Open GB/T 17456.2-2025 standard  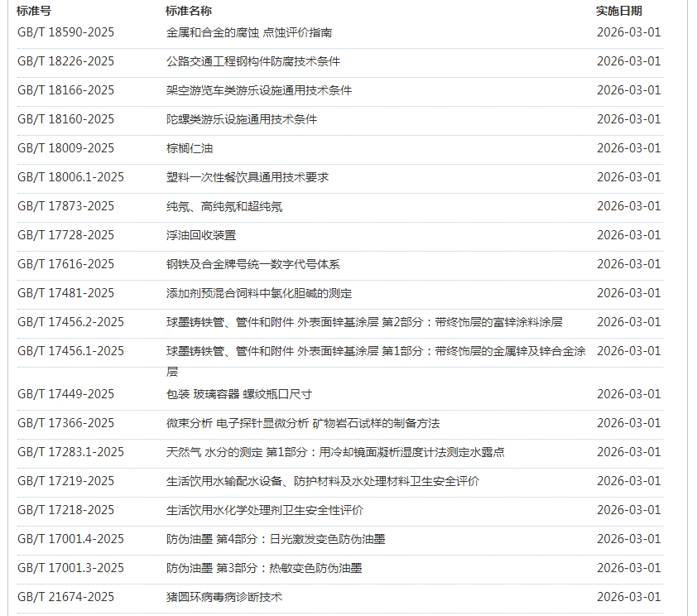[70, 322]
